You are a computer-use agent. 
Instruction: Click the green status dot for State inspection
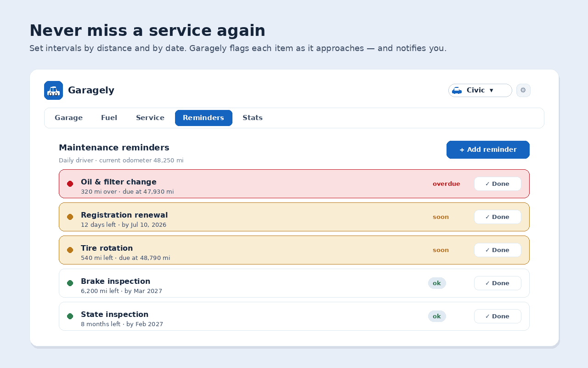pos(70,316)
